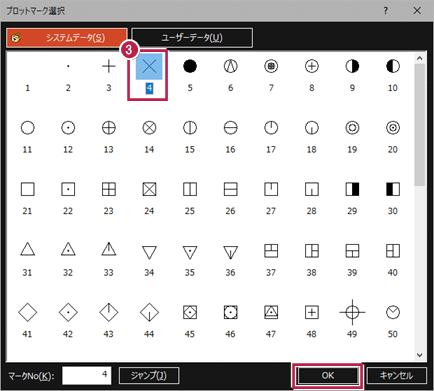434x391 pixels.
Task: Select the inverted triangle mark 34
Action: [149, 252]
